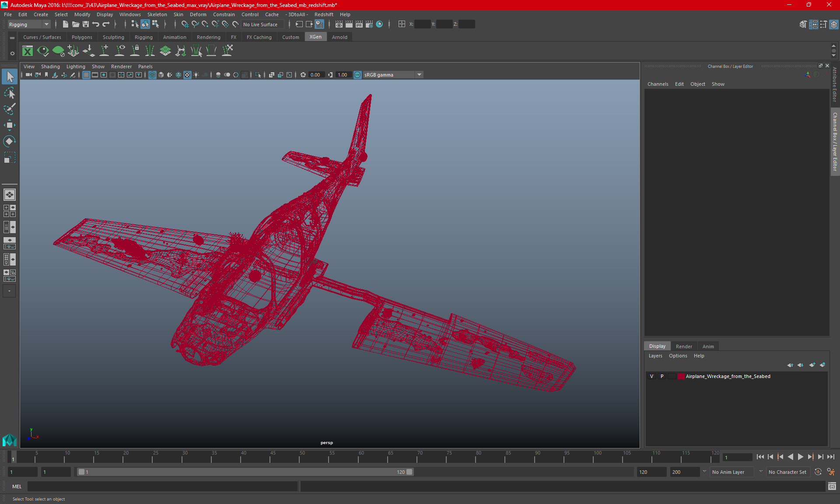This screenshot has width=840, height=504.
Task: Click the Redo arrow icon
Action: [106, 24]
